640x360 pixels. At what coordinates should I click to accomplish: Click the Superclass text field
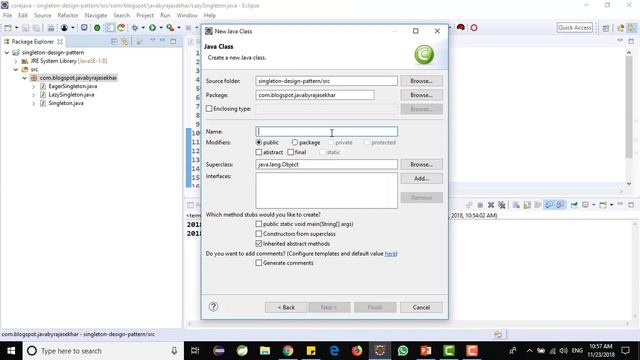[x=327, y=164]
